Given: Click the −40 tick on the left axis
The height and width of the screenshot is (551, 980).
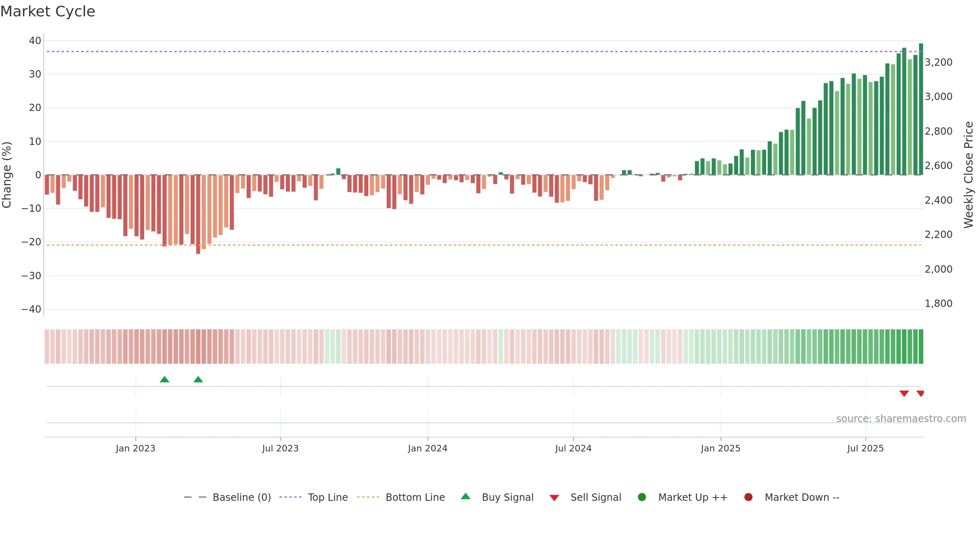Looking at the screenshot, I should pos(31,309).
